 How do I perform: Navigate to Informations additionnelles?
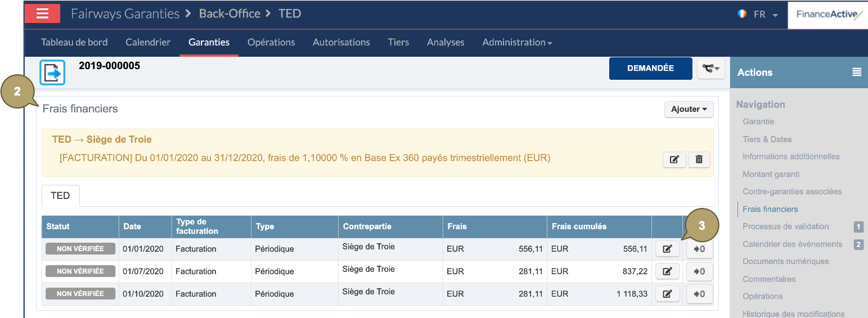click(x=791, y=157)
